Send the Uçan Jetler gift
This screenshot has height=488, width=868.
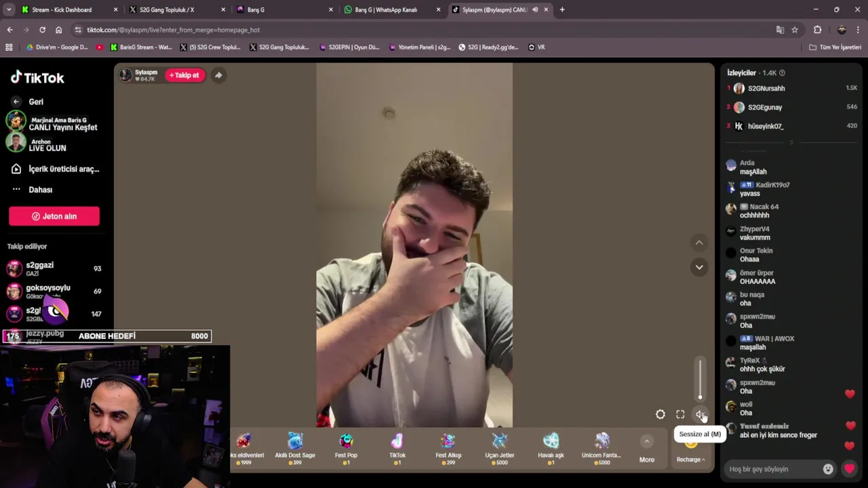click(500, 448)
